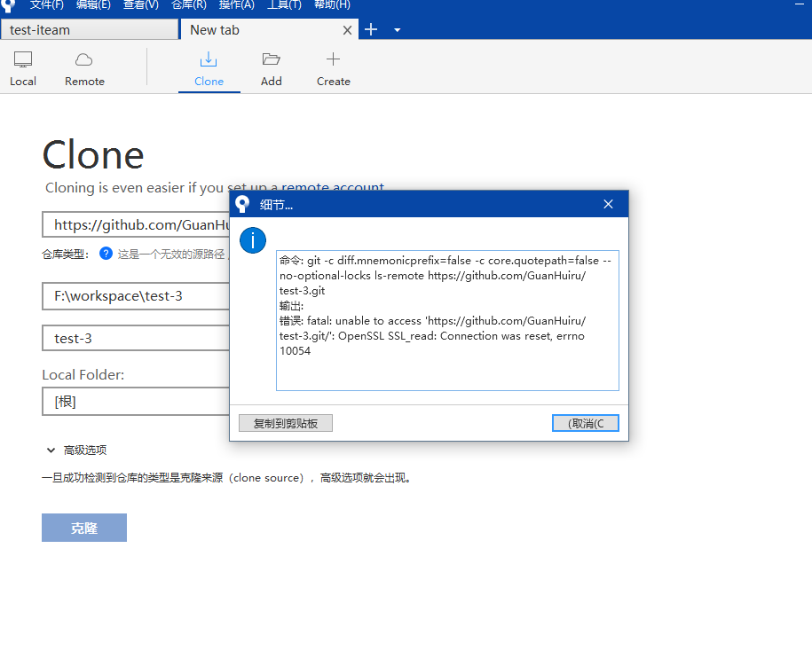Image resolution: width=812 pixels, height=658 pixels.
Task: Click the 这是一个无效的源路径 warning text
Action: [x=171, y=254]
